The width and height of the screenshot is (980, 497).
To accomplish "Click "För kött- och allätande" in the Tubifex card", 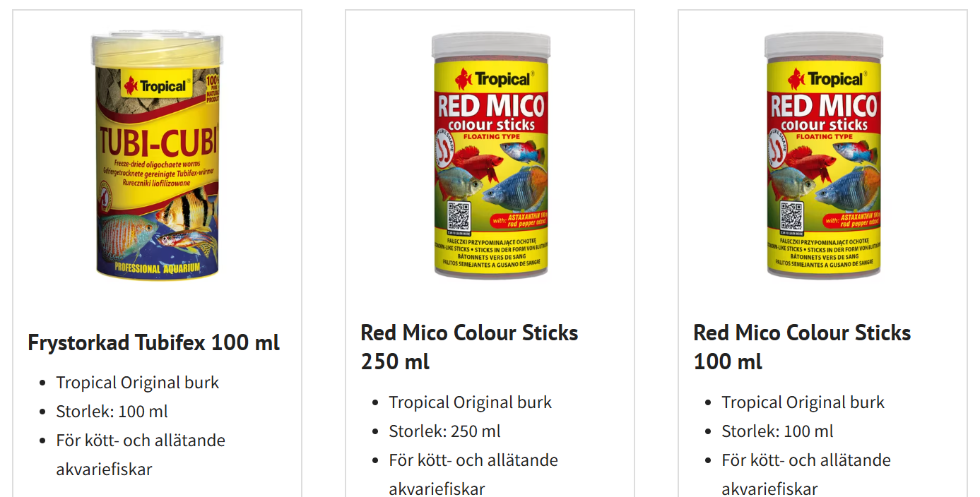I will click(141, 441).
